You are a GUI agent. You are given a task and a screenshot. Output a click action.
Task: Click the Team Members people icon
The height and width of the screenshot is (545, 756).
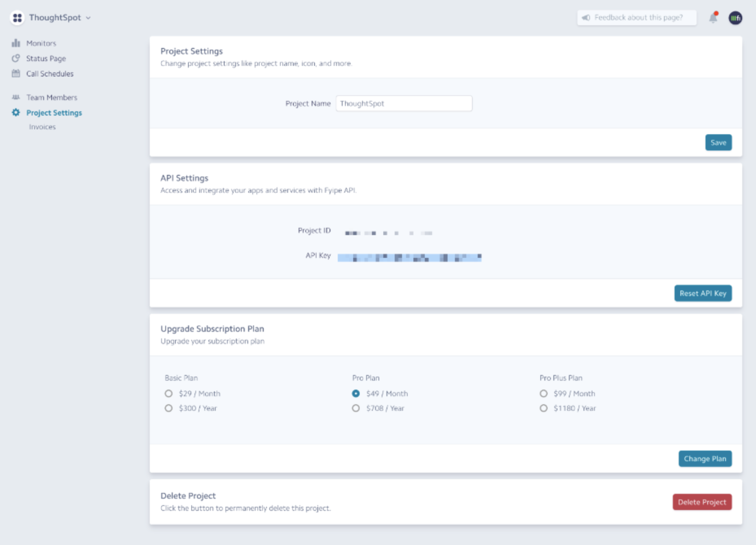(16, 97)
